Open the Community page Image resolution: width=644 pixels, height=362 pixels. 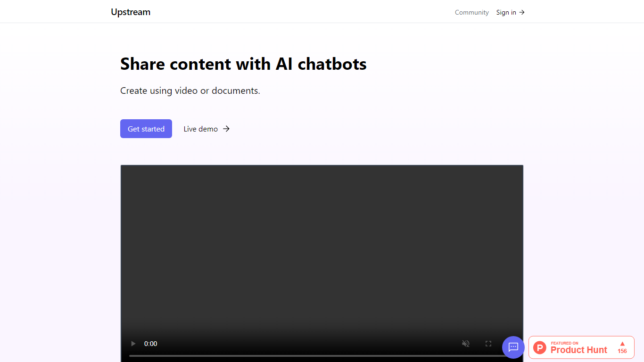471,12
